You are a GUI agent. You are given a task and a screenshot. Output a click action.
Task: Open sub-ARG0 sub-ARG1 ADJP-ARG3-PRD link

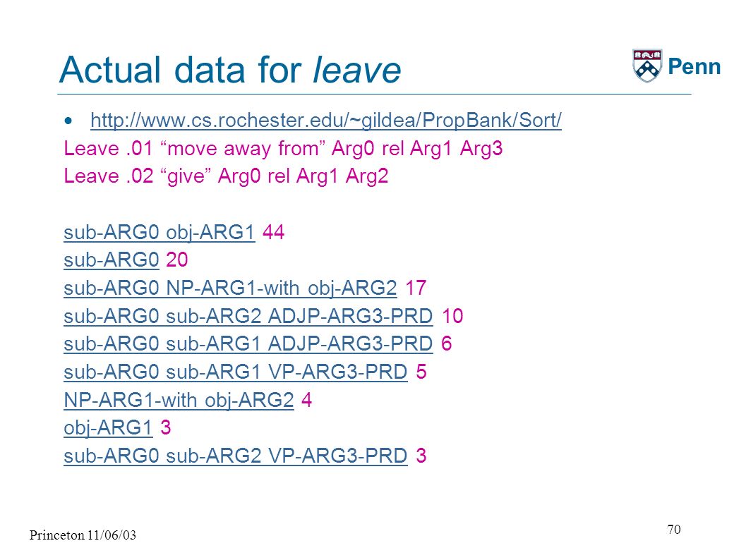(x=248, y=343)
